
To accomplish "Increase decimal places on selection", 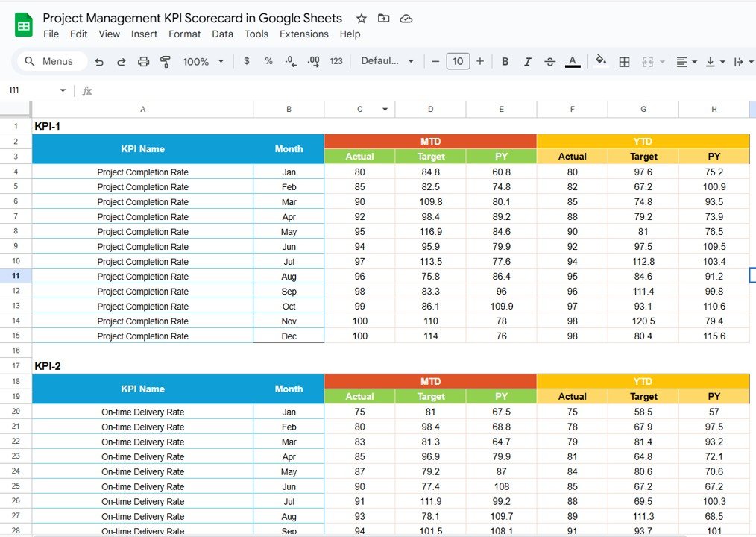I will click(x=313, y=62).
